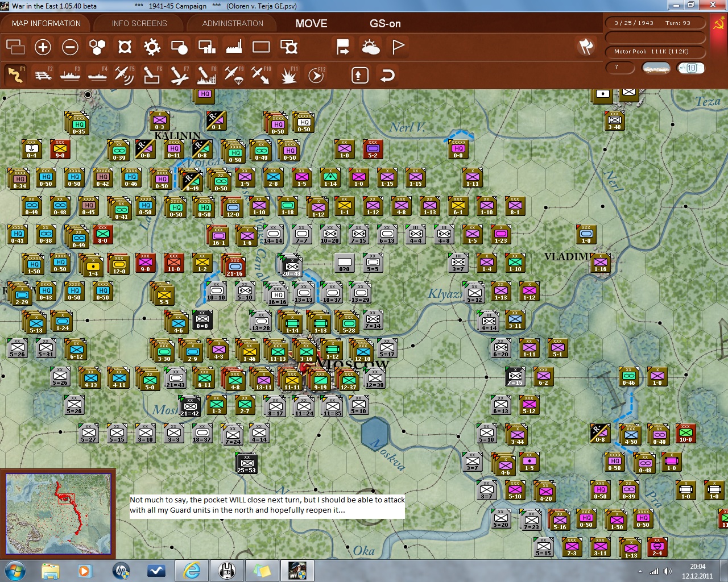Select the Rail mode (F2) icon

43,74
